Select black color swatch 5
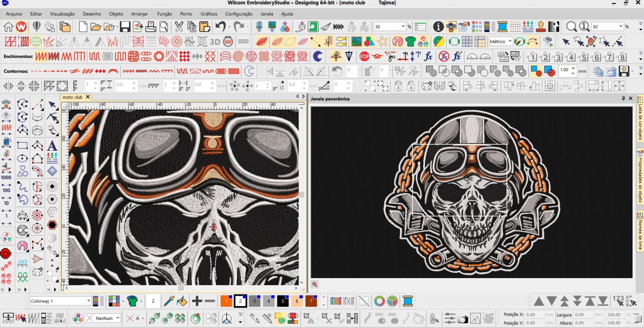The height and width of the screenshot is (328, 644). click(x=283, y=301)
